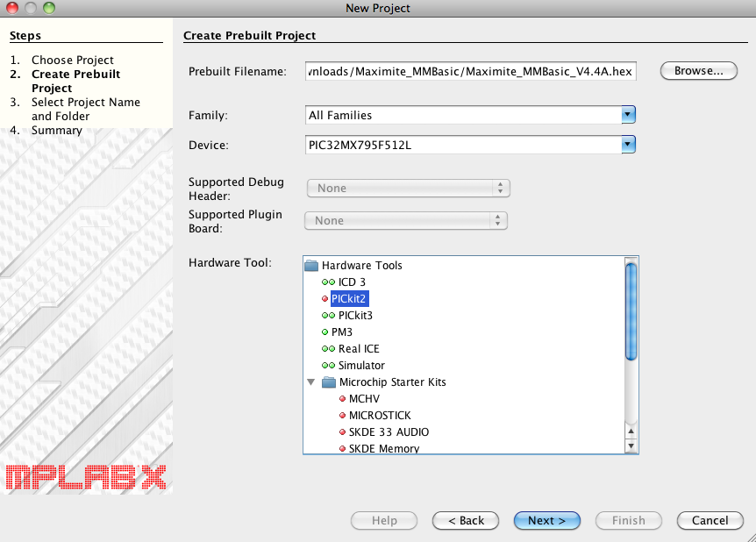Click the green status icon beside ICD 3

pos(328,282)
